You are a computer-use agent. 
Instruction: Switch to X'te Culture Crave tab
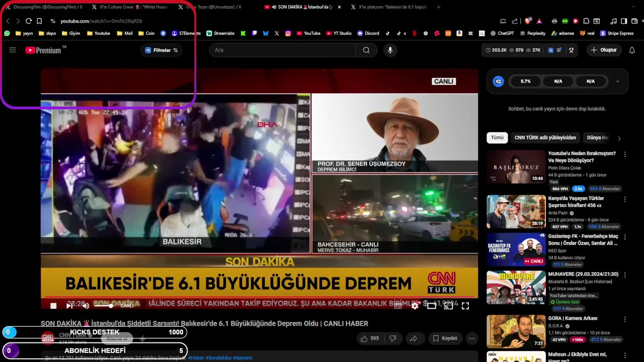[x=130, y=7]
